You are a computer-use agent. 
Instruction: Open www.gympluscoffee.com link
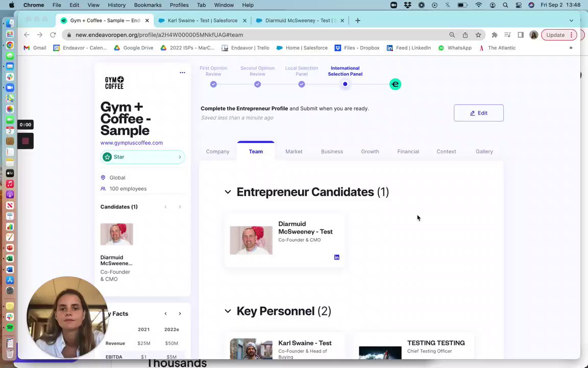[132, 143]
